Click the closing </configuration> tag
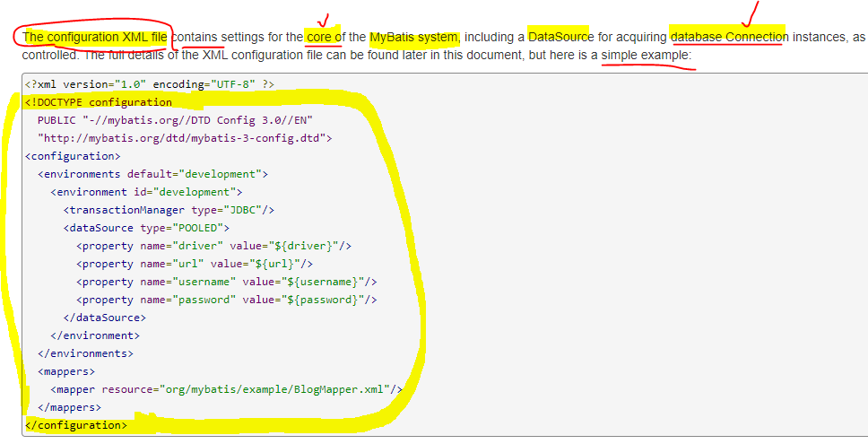 (76, 425)
